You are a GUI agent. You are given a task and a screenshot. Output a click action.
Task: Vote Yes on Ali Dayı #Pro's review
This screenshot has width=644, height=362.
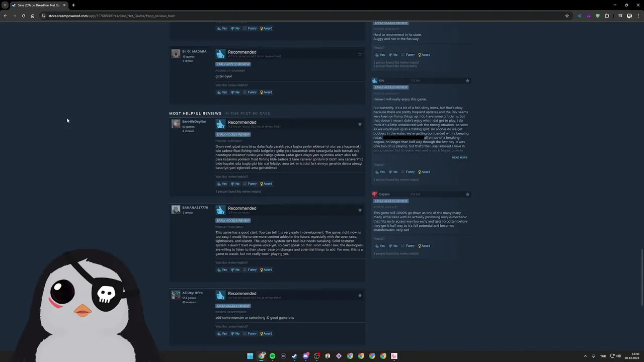pos(222,333)
